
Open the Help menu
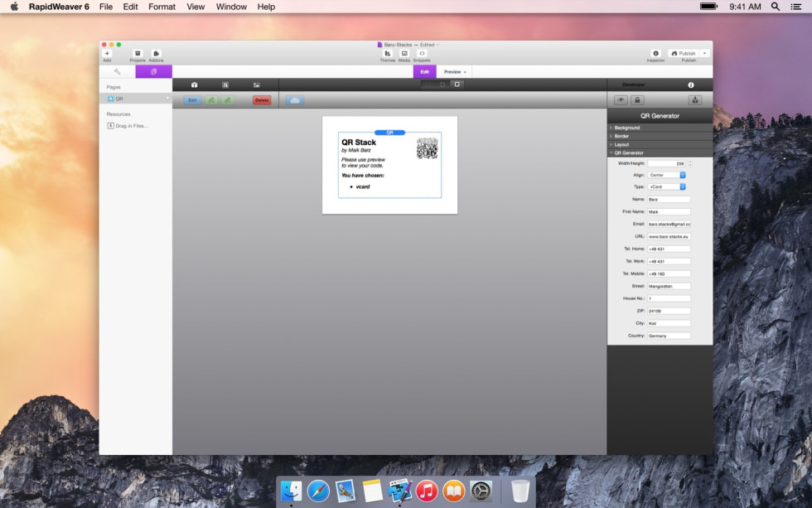click(266, 7)
